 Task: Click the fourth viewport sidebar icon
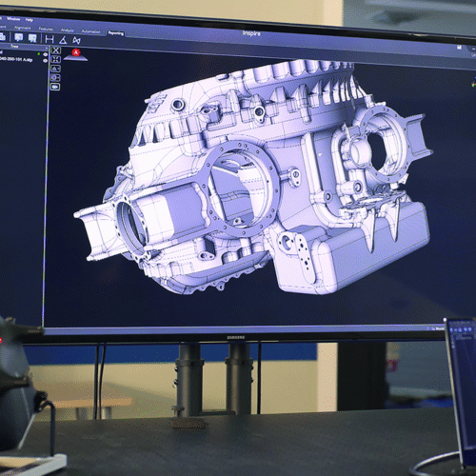pos(55,77)
